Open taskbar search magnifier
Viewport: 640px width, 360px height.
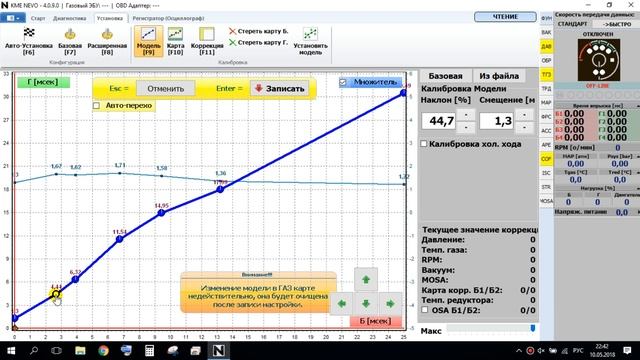(34, 351)
